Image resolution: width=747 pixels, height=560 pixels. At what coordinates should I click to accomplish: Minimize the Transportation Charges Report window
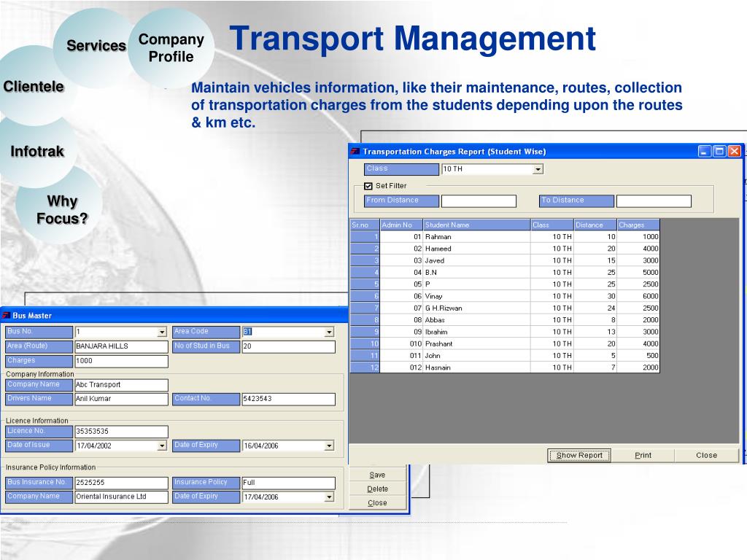[x=705, y=152]
